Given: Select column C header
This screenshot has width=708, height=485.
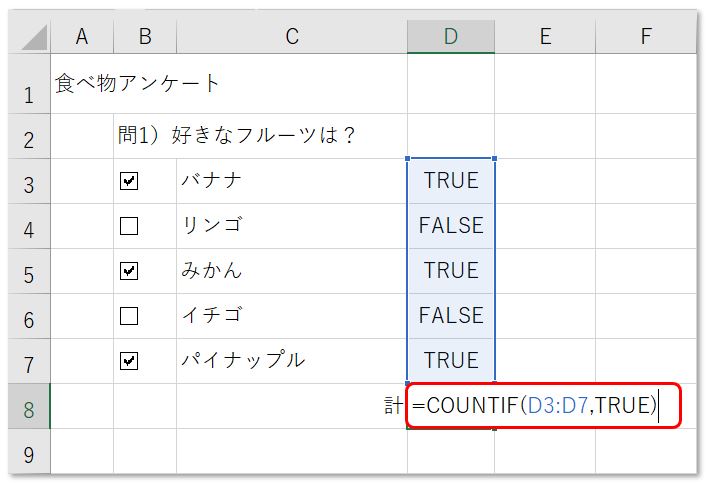Looking at the screenshot, I should (291, 37).
